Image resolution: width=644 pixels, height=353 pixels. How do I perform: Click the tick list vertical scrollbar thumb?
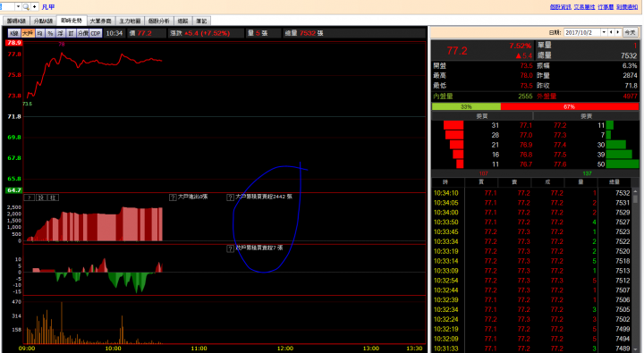635,199
